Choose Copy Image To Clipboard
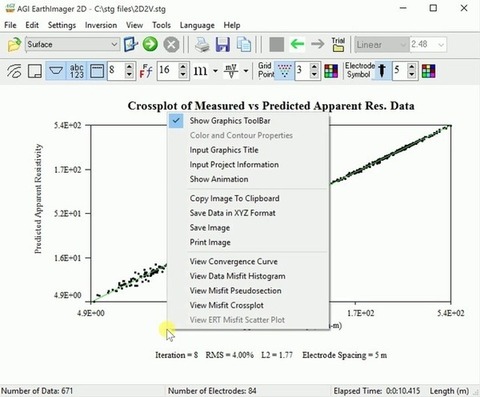Viewport: 480px width, 397px height. click(x=234, y=198)
